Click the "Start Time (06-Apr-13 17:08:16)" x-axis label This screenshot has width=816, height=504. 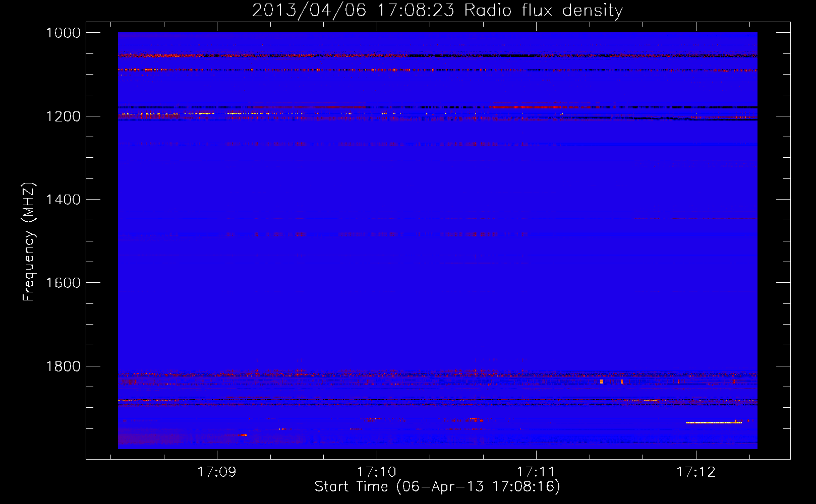pyautogui.click(x=437, y=487)
